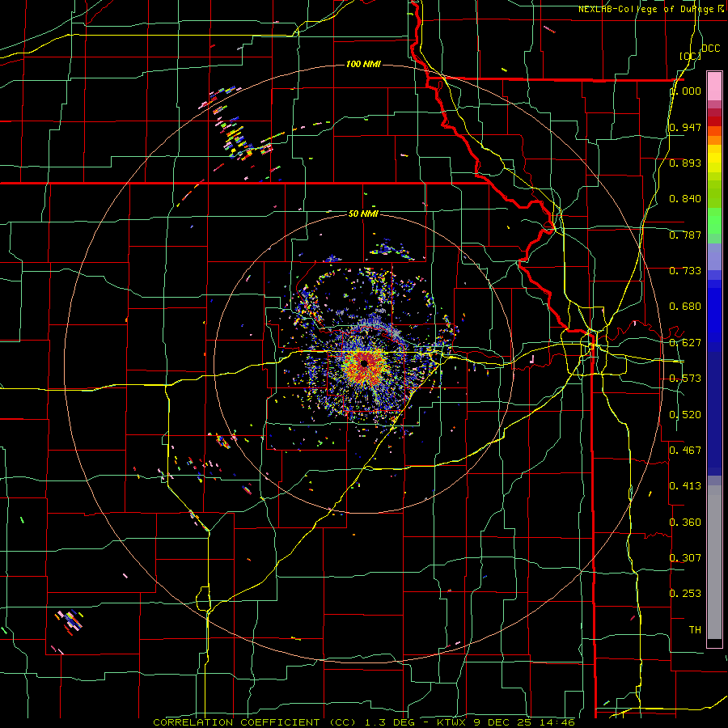This screenshot has width=728, height=728.
Task: Click the gray low-value segment of the color bar
Action: pyautogui.click(x=714, y=562)
